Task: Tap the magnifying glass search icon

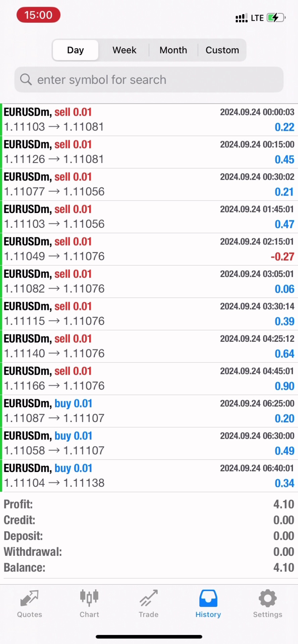Action: (x=26, y=80)
